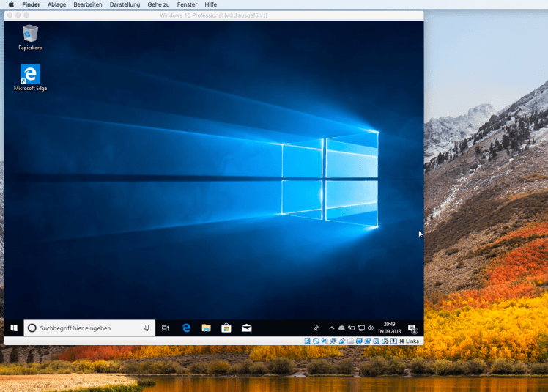This screenshot has height=392, width=548.
Task: Open the network tray icon
Action: 361,328
